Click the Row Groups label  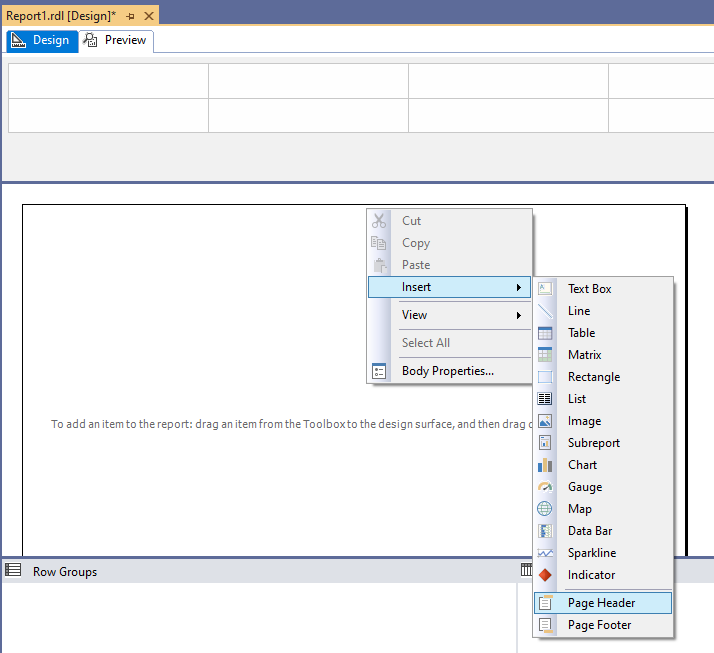click(x=65, y=572)
